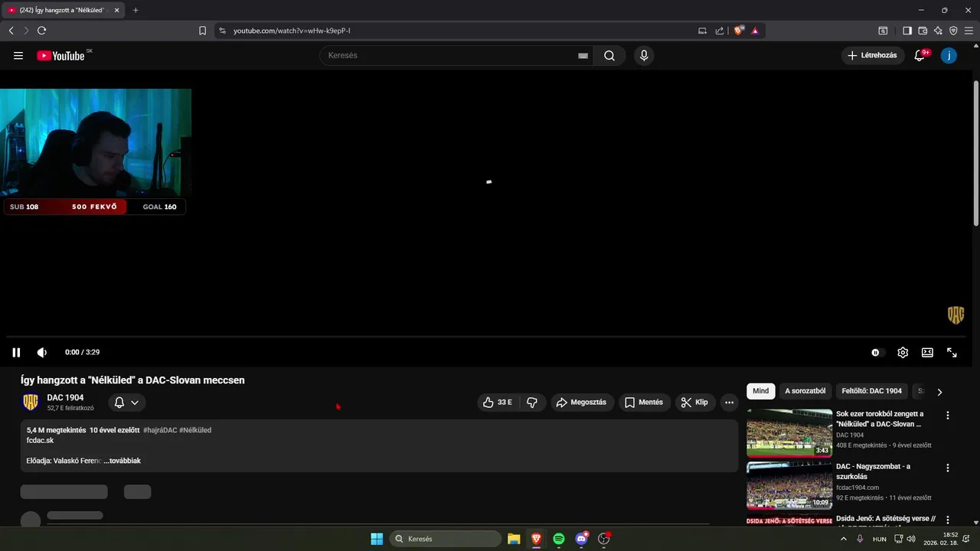
Task: Open File Explorer from the taskbar
Action: pyautogui.click(x=514, y=539)
